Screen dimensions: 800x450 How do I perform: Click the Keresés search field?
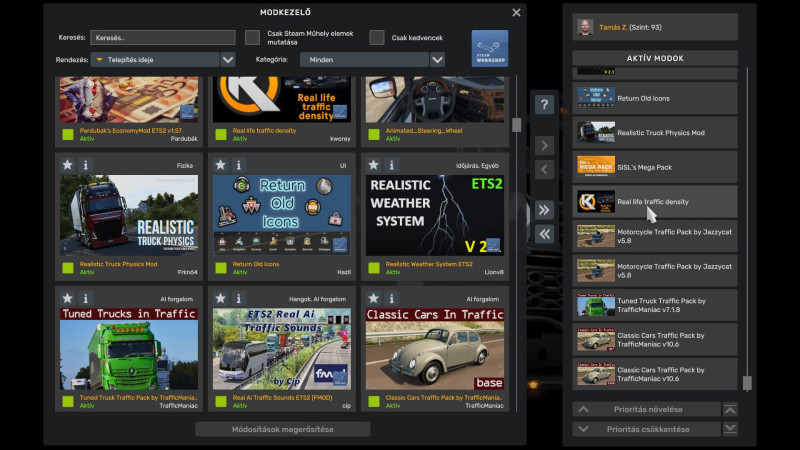click(163, 37)
